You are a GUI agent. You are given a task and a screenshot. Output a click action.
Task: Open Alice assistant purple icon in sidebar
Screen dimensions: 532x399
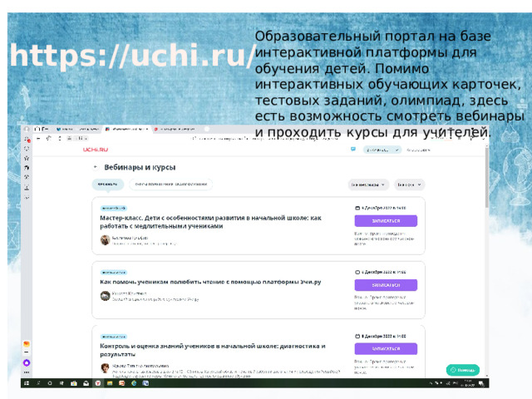[x=27, y=362]
